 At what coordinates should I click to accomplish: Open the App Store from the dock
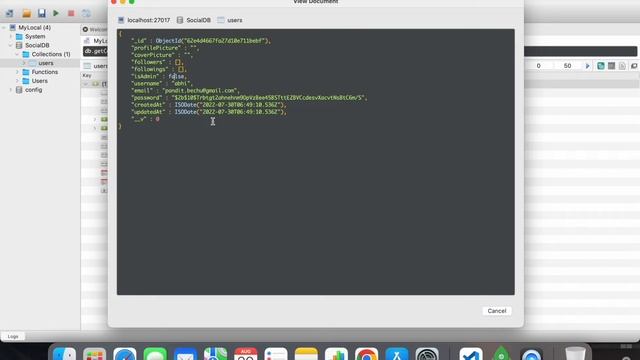pos(397,353)
